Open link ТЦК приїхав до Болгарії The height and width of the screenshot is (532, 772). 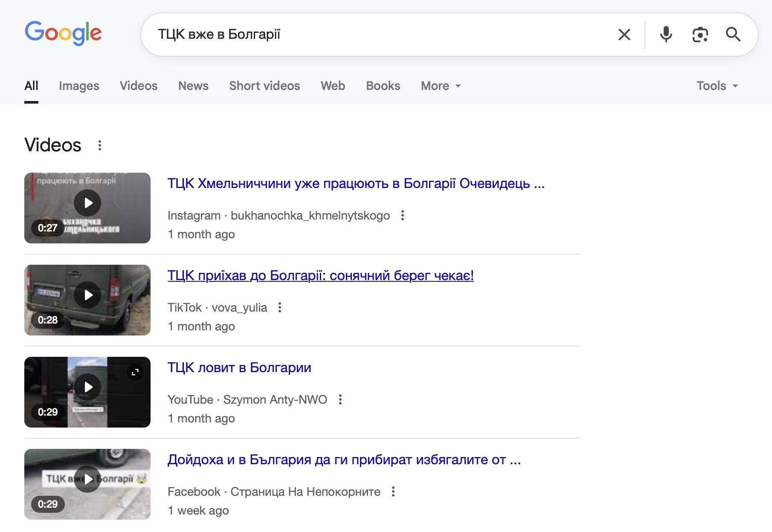[x=320, y=275]
